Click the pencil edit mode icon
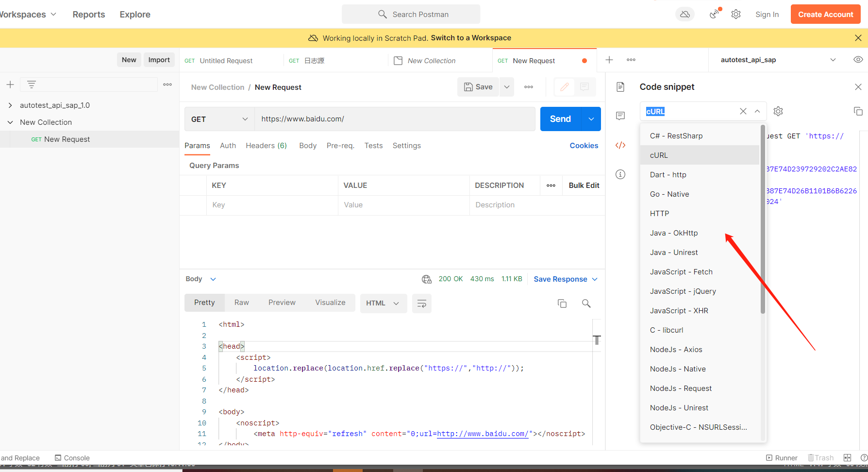 564,87
